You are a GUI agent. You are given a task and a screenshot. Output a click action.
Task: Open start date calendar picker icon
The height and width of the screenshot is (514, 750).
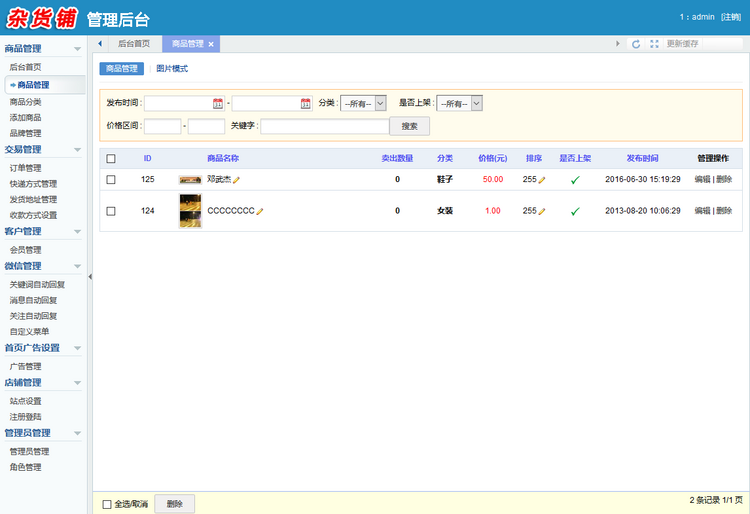218,103
